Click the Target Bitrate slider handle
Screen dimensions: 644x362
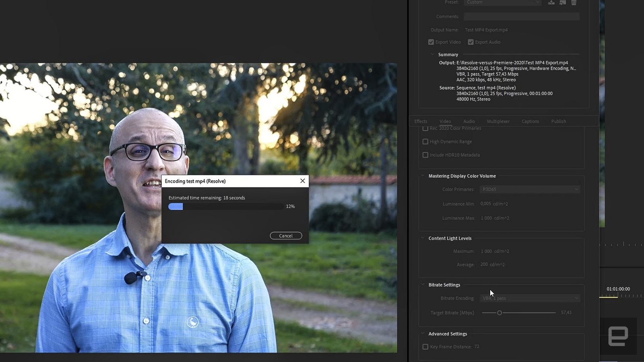[x=499, y=313]
